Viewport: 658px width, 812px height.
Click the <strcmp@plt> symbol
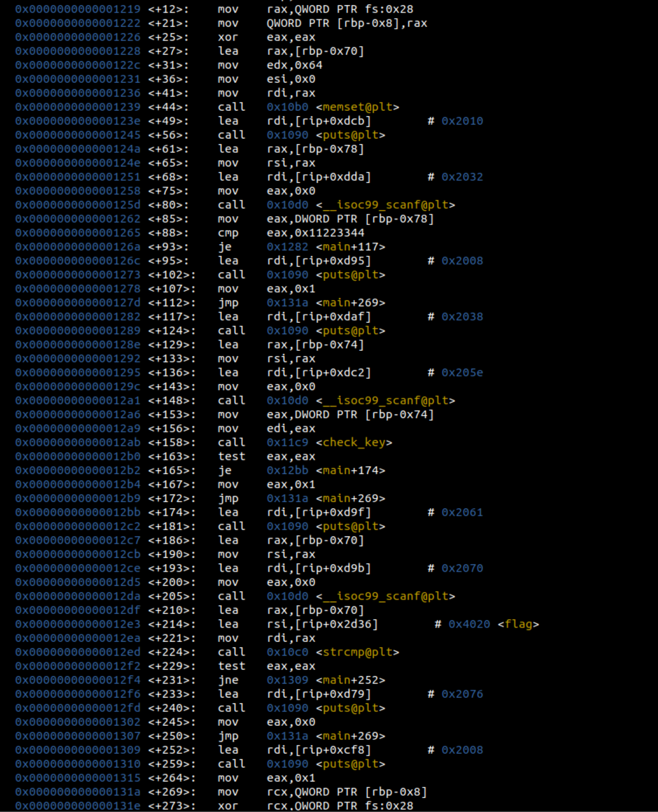pyautogui.click(x=357, y=652)
